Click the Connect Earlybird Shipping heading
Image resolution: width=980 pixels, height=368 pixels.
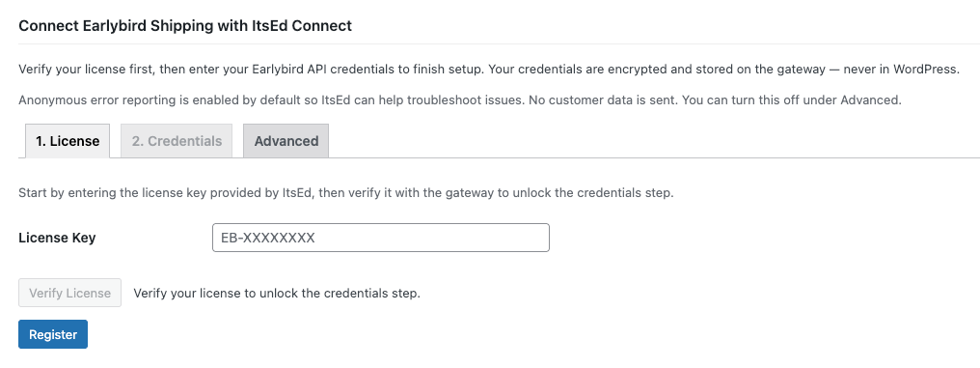[185, 26]
